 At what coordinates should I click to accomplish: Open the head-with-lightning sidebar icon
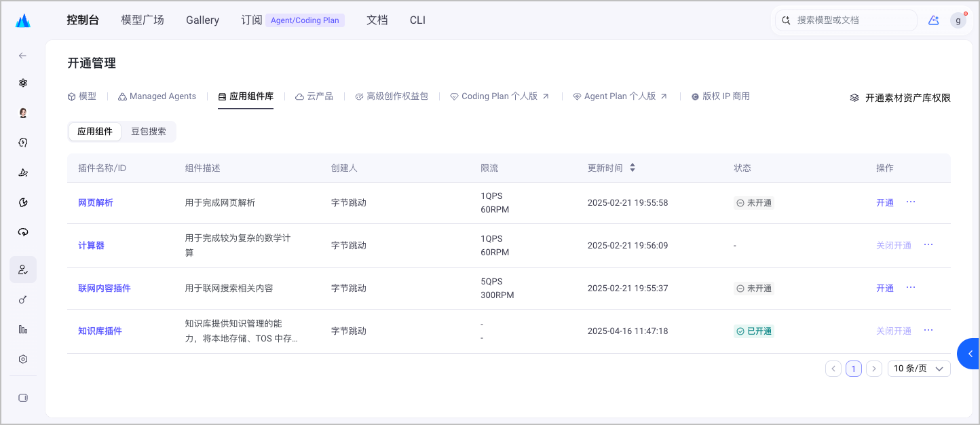tap(23, 143)
